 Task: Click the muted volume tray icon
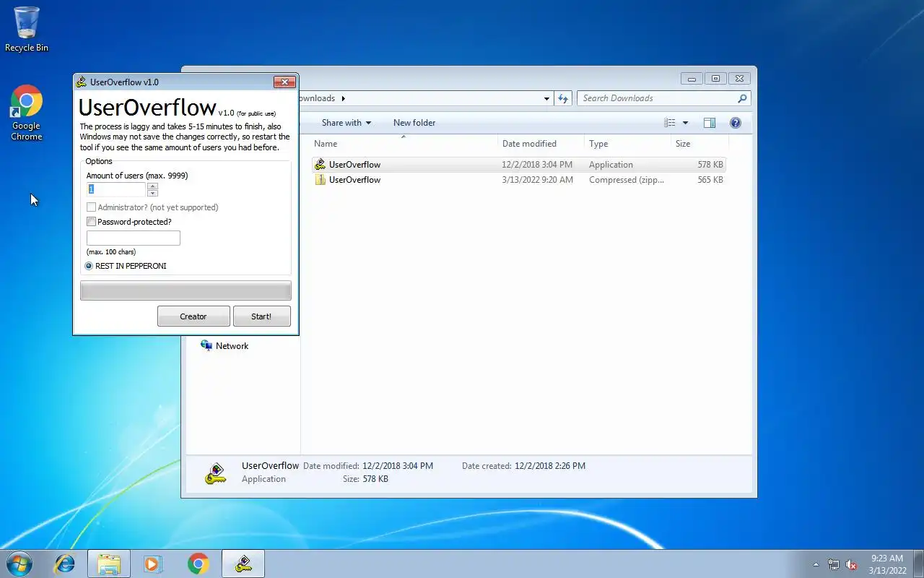click(851, 564)
